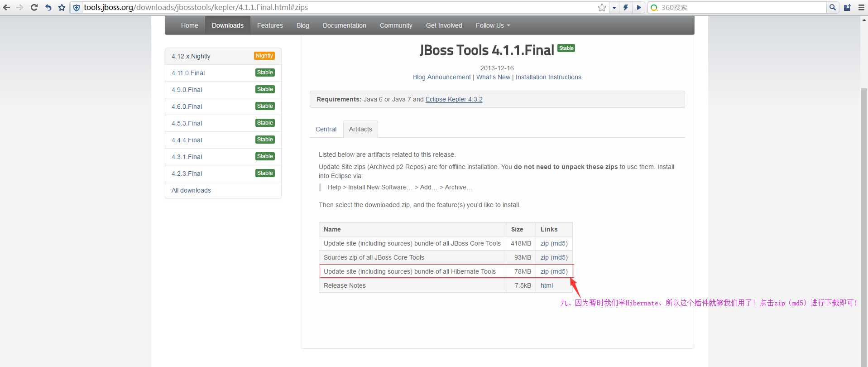Open the extensions grid icon
This screenshot has width=868, height=367.
(847, 7)
